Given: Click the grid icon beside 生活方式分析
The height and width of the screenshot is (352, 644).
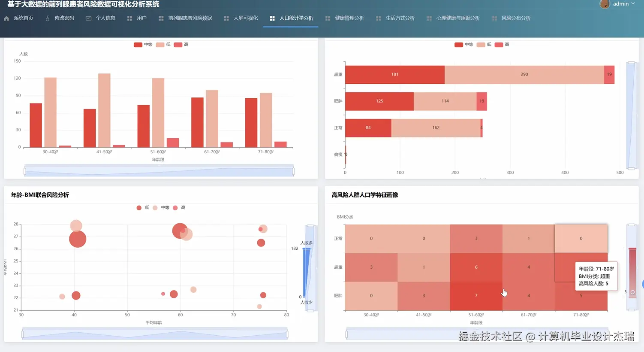Looking at the screenshot, I should coord(379,18).
